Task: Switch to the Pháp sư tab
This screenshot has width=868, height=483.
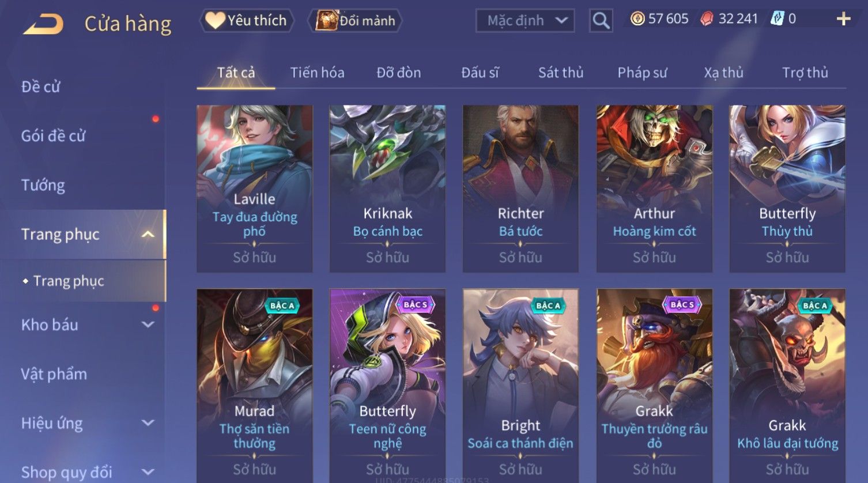Action: pos(642,73)
